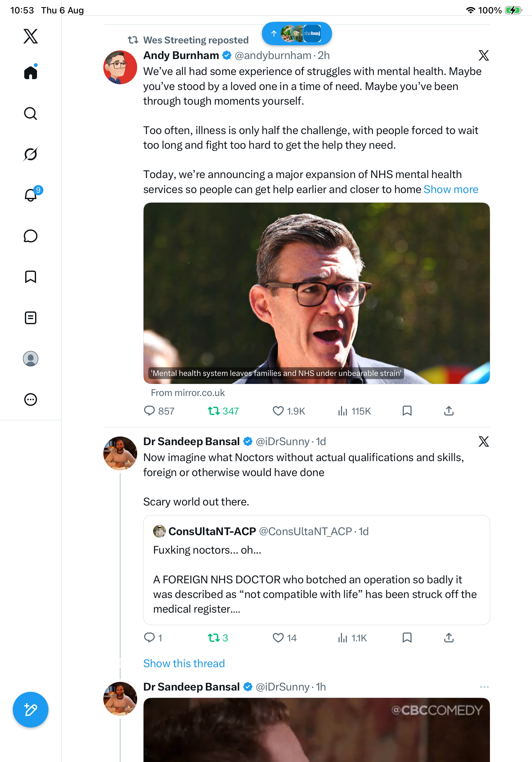The image size is (532, 762).
Task: Compose a new post
Action: click(31, 710)
